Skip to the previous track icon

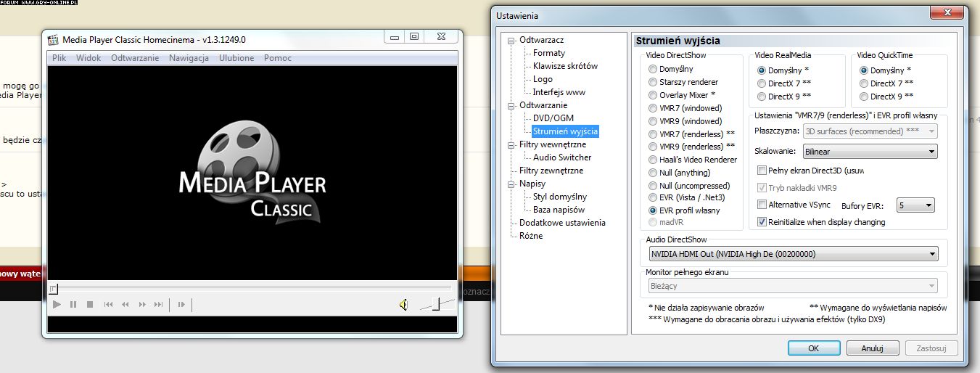(109, 305)
